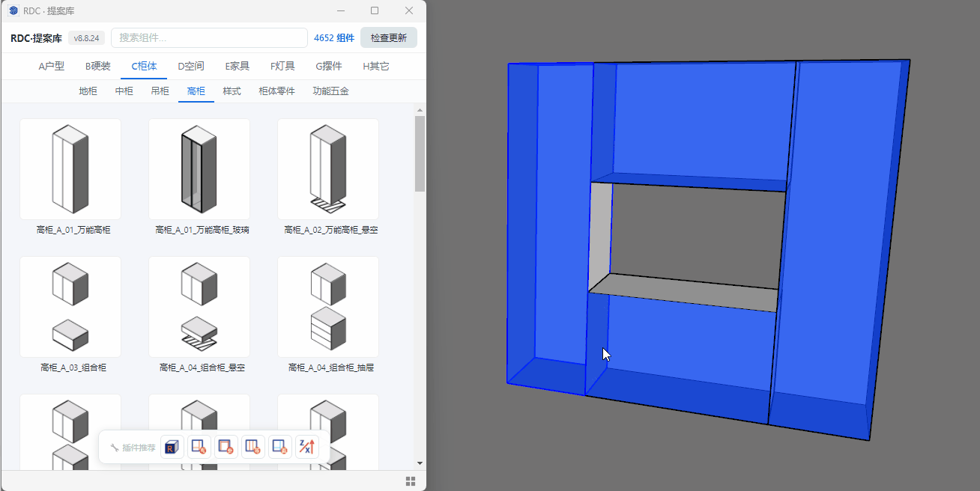Select the 高柜 subcategory
This screenshot has width=980, height=491.
[x=196, y=91]
